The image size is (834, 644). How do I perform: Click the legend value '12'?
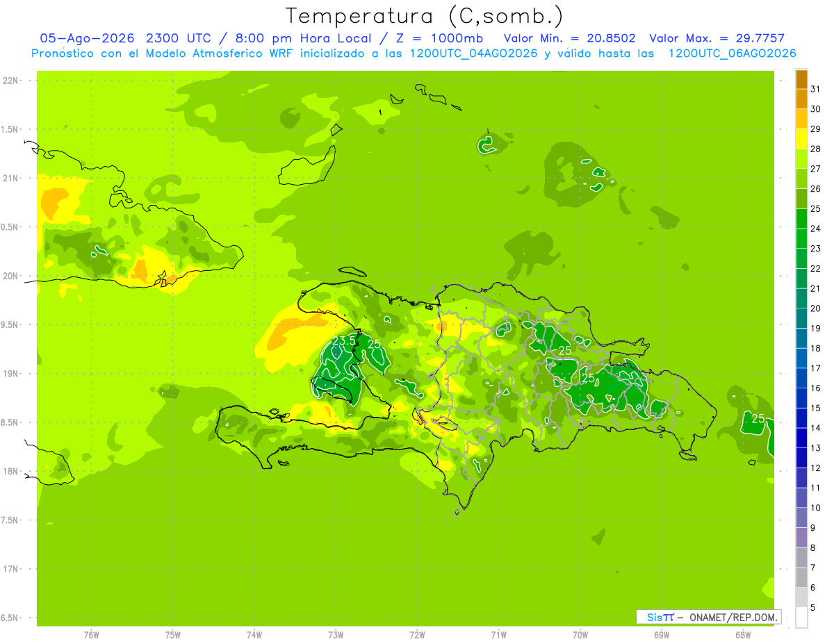[x=816, y=468]
